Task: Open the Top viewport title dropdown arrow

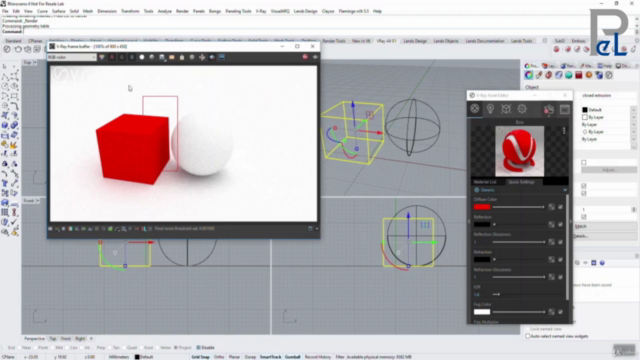Action: pyautogui.click(x=35, y=62)
